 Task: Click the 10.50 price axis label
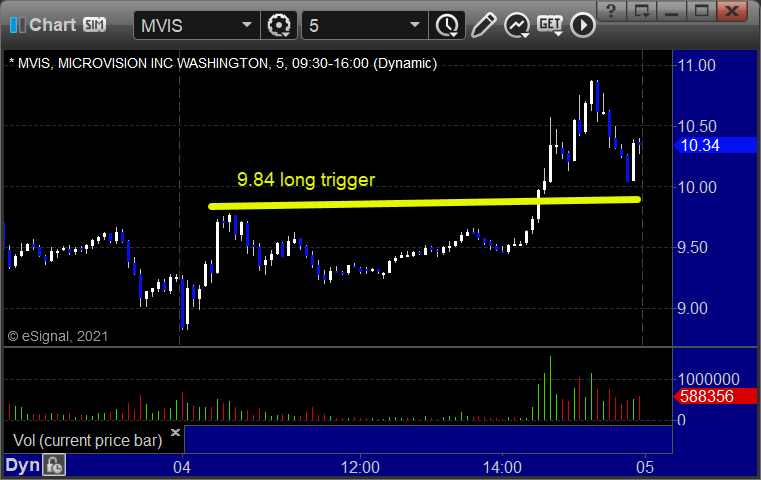pos(697,126)
